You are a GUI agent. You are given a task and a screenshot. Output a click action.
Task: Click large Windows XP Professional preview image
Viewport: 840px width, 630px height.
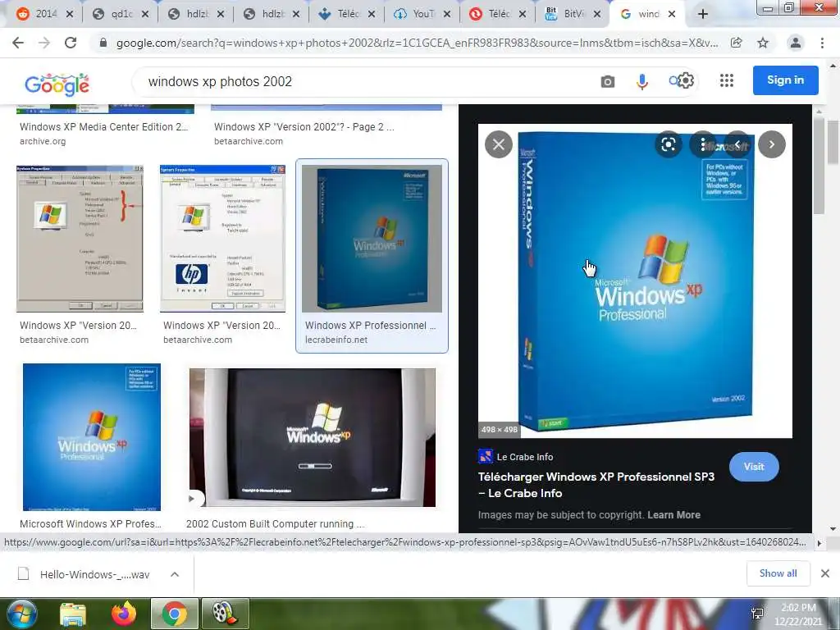[x=635, y=281]
